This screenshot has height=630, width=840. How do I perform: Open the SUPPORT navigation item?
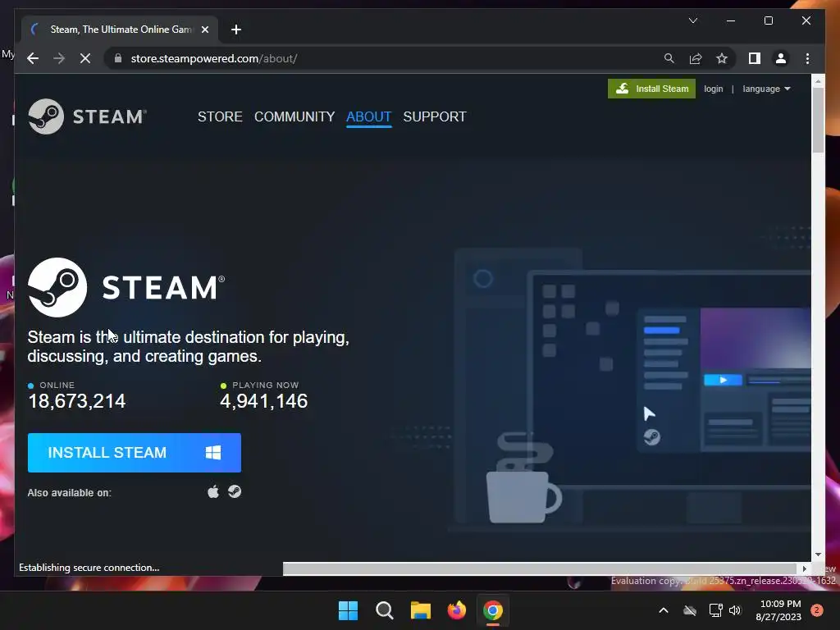point(435,116)
